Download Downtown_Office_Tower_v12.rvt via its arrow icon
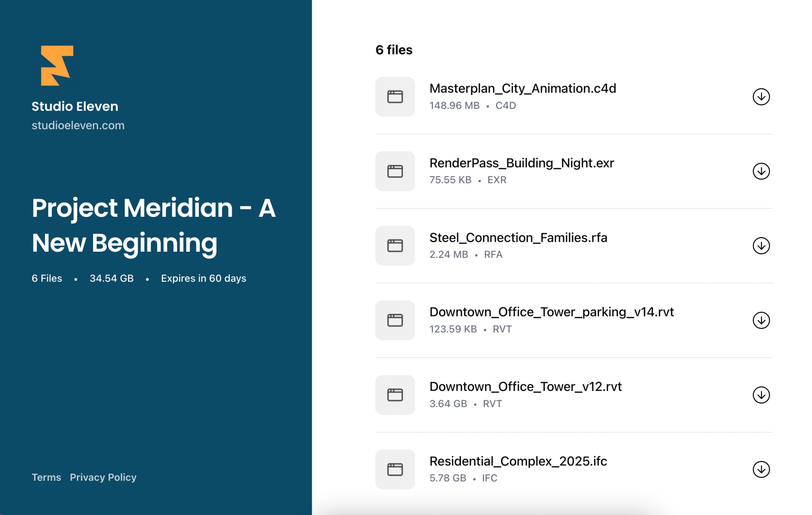Viewport: 812px width, 515px height. tap(761, 395)
